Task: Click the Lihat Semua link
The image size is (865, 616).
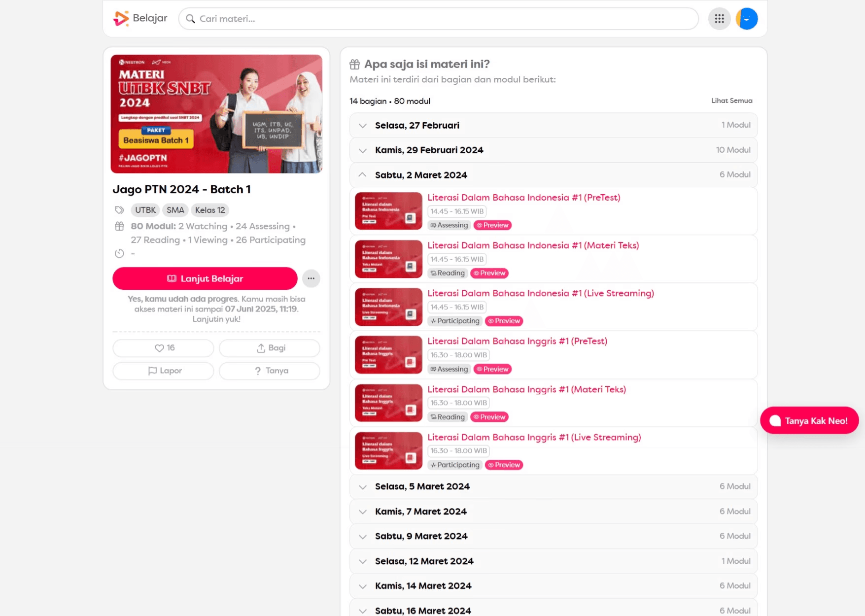Action: 731,101
